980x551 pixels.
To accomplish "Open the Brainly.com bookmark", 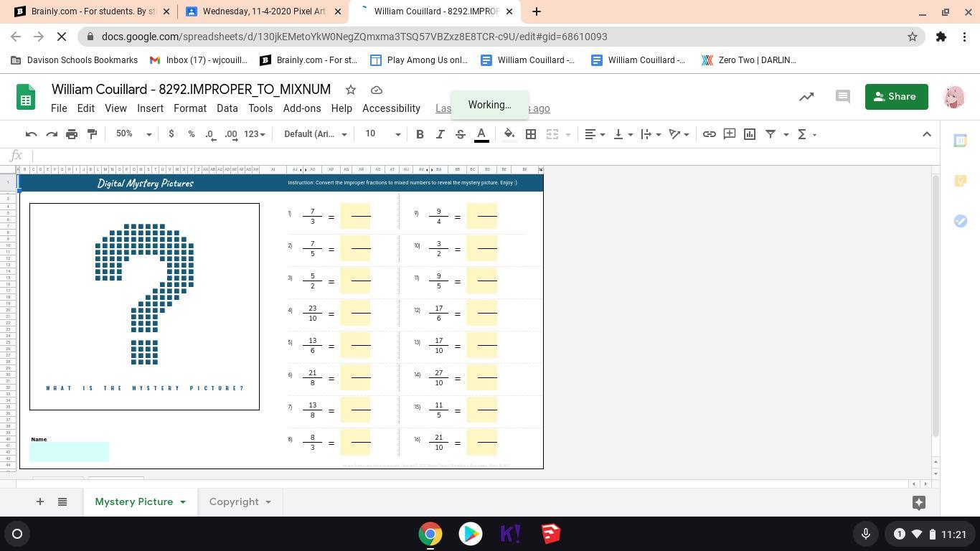I will point(308,60).
